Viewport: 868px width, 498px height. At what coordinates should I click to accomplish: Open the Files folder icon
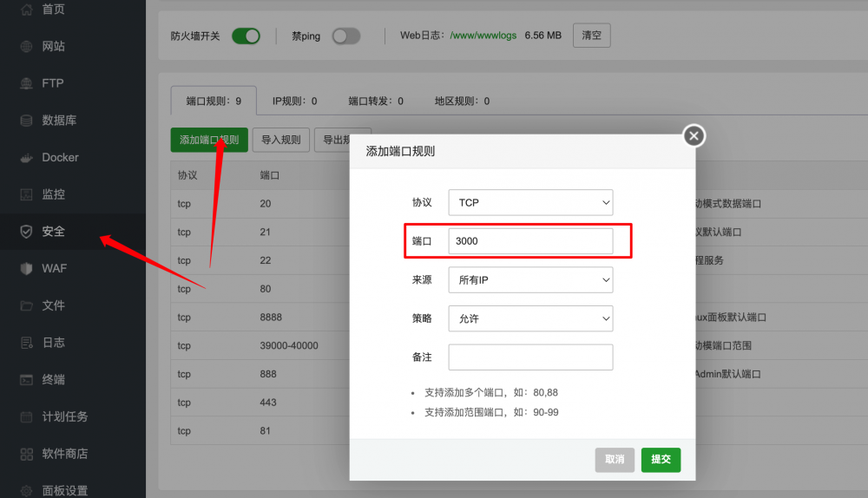click(26, 305)
